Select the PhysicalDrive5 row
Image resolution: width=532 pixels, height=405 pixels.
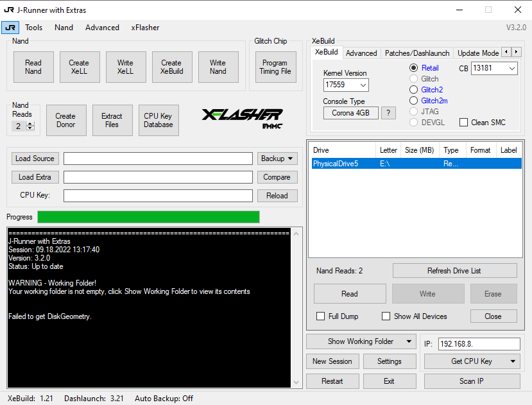(x=416, y=164)
